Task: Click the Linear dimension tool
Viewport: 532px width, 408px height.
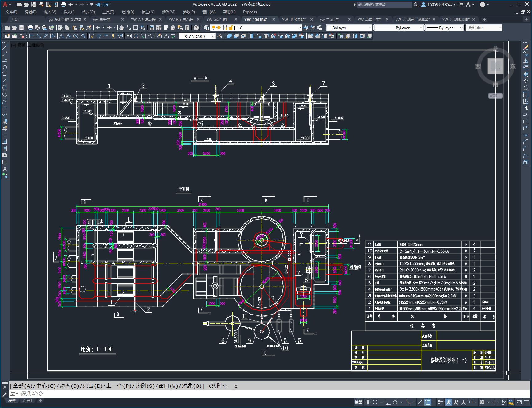Action: (32, 36)
